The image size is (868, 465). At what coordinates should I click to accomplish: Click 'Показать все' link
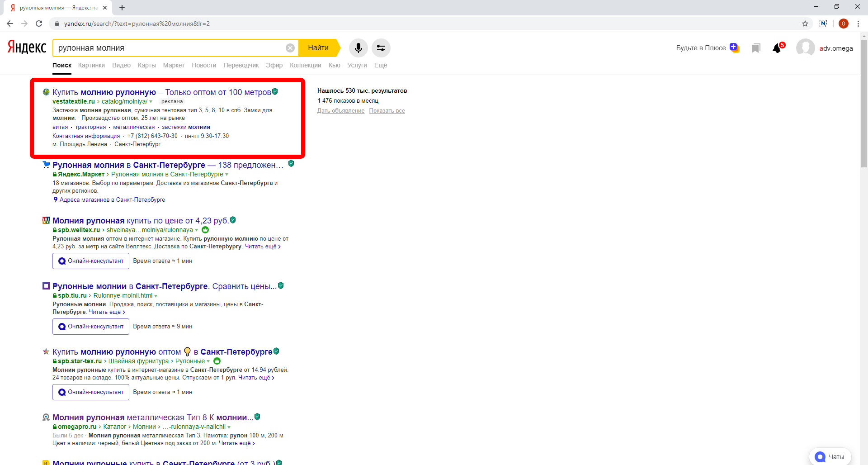click(387, 111)
